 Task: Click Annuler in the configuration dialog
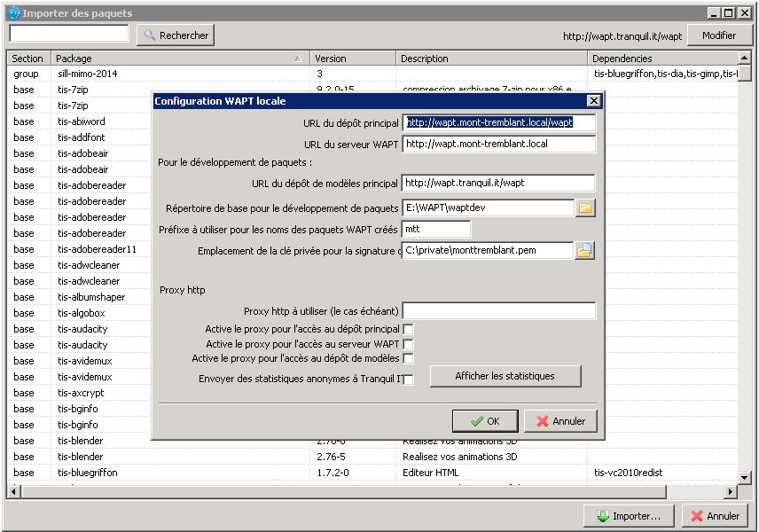click(x=560, y=421)
